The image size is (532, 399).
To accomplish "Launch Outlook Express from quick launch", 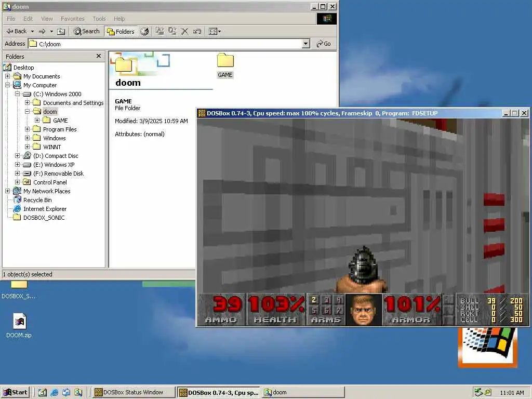I will pos(66,393).
